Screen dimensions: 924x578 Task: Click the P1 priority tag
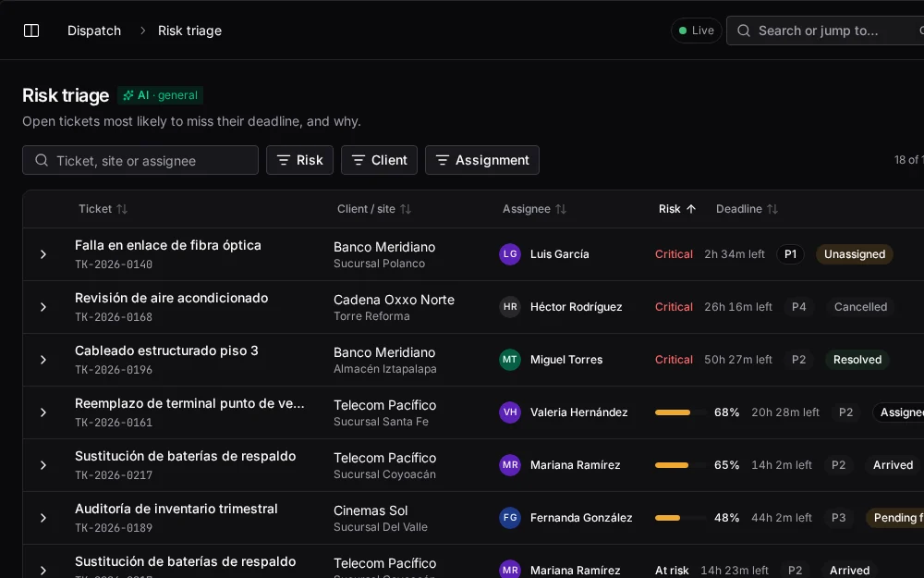tap(790, 254)
